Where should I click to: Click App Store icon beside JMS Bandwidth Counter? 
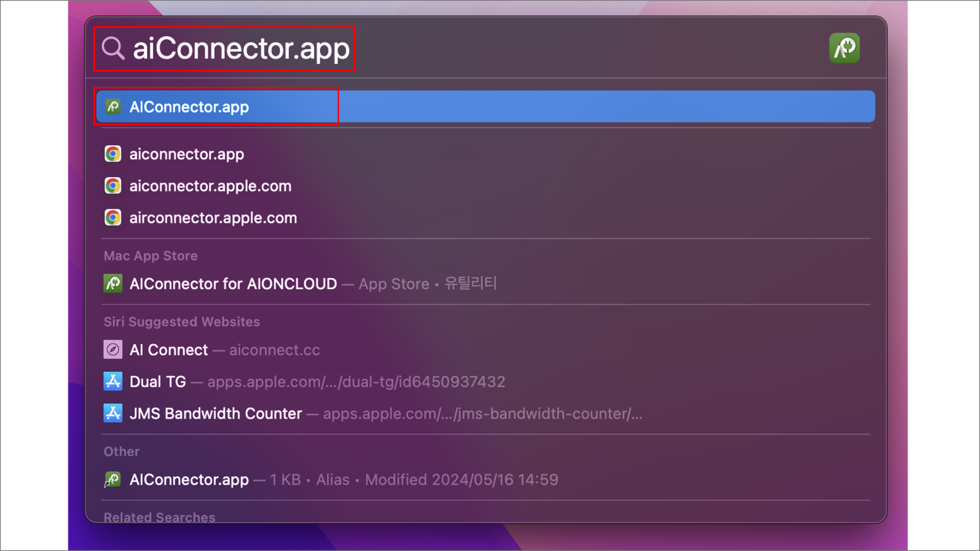(113, 413)
